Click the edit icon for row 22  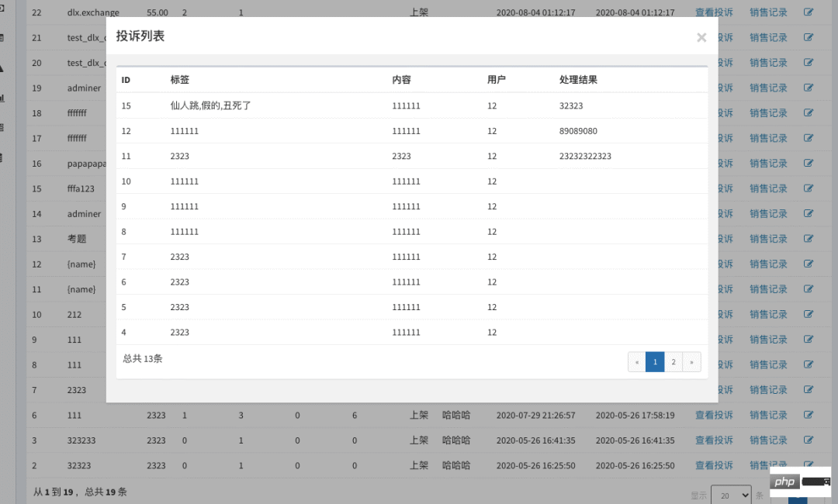809,12
